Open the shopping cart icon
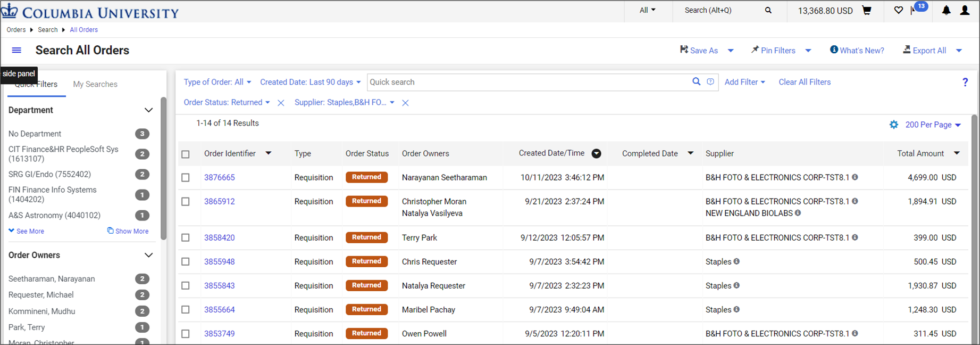This screenshot has width=980, height=345. 867,10
